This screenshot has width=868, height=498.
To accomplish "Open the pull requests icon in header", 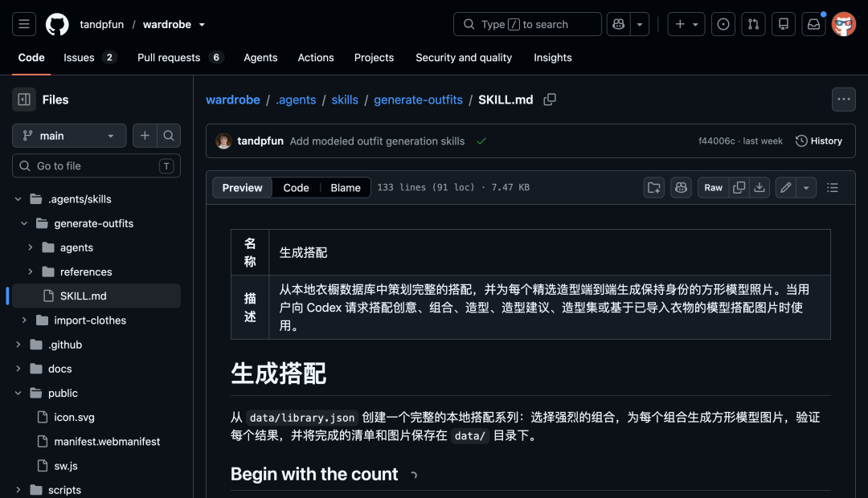I will pyautogui.click(x=753, y=24).
